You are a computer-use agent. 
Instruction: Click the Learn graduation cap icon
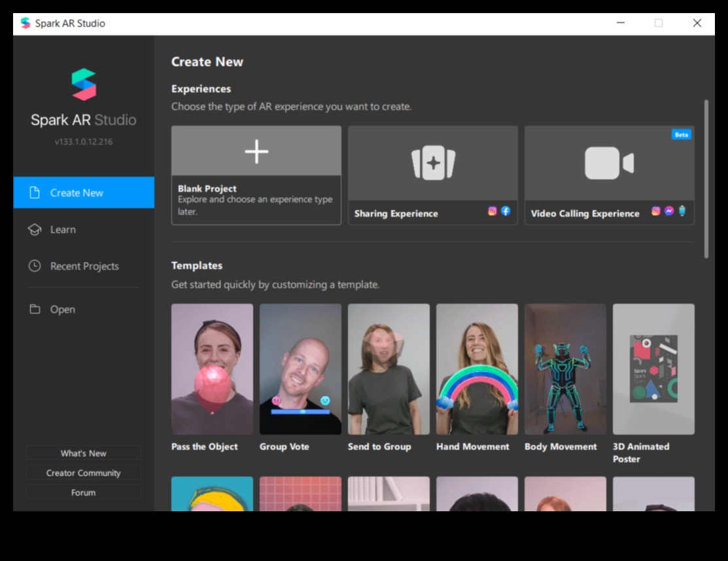point(35,230)
